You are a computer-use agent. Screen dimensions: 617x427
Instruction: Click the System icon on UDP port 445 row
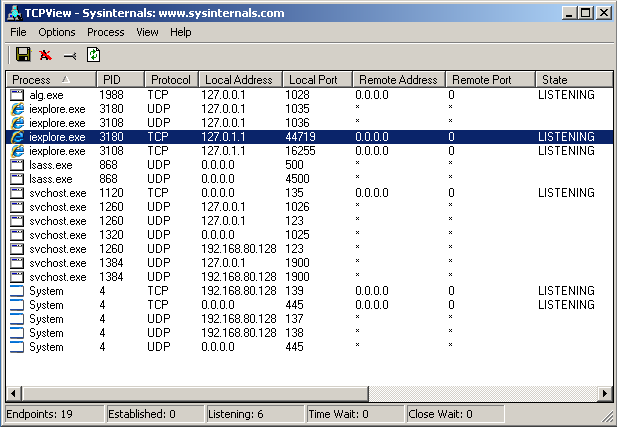coord(17,347)
